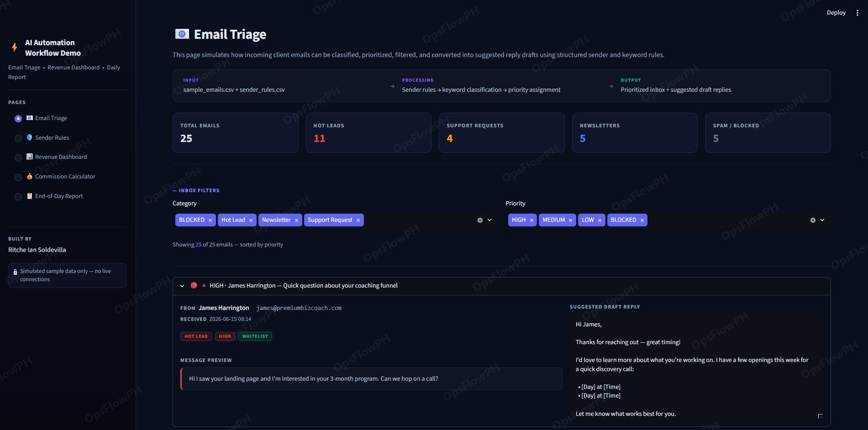The width and height of the screenshot is (868, 430).
Task: Clear all Category filters icon
Action: (480, 220)
